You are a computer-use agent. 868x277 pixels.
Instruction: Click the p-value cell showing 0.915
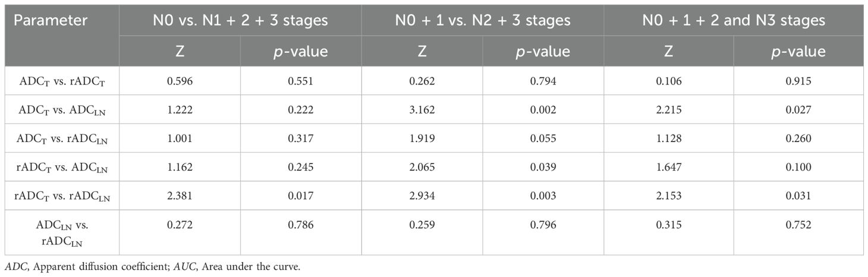798,81
